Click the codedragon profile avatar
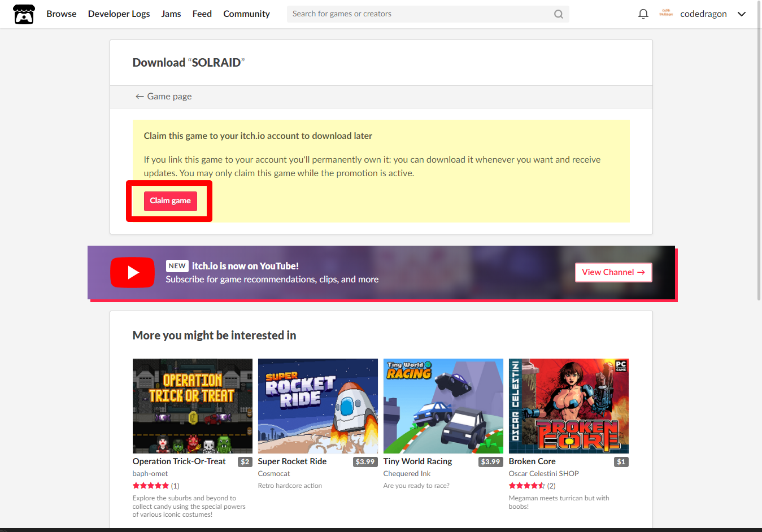Screen dimensions: 762x532 pyautogui.click(x=666, y=14)
